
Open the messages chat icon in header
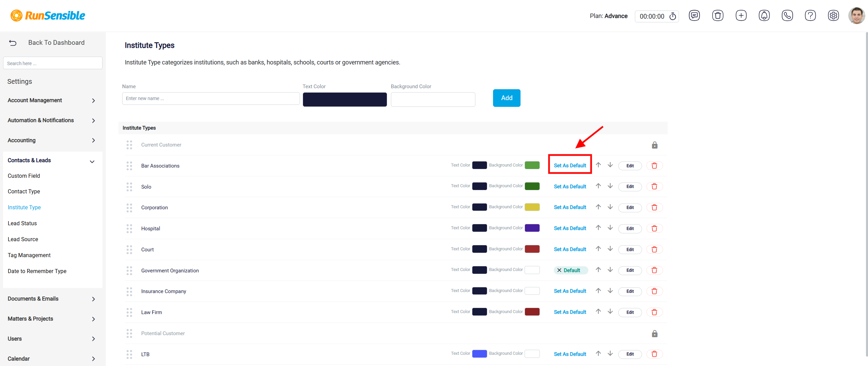click(694, 16)
